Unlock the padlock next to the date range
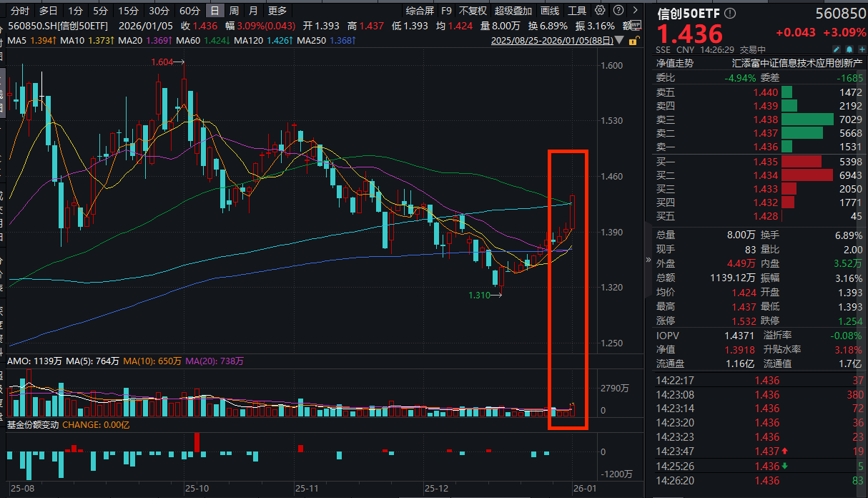The width and height of the screenshot is (868, 498). (x=634, y=41)
